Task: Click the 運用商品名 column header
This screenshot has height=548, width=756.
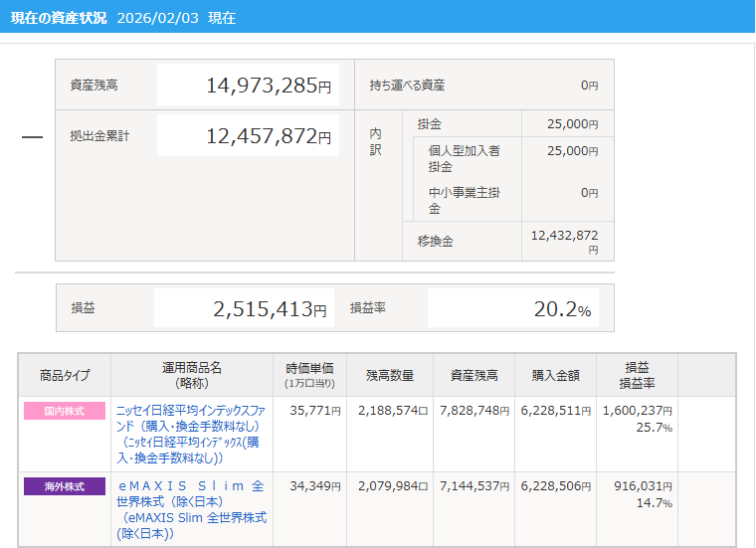Action: tap(189, 374)
